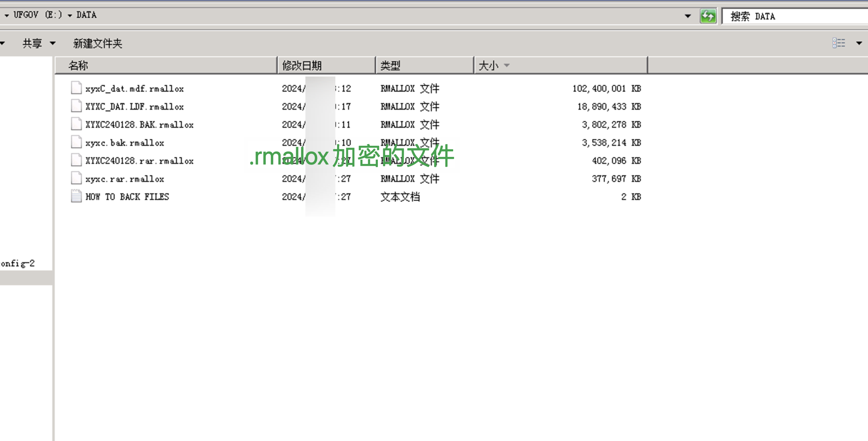Click the HOW TO BACK FILES text document icon
The image size is (868, 441).
click(76, 196)
